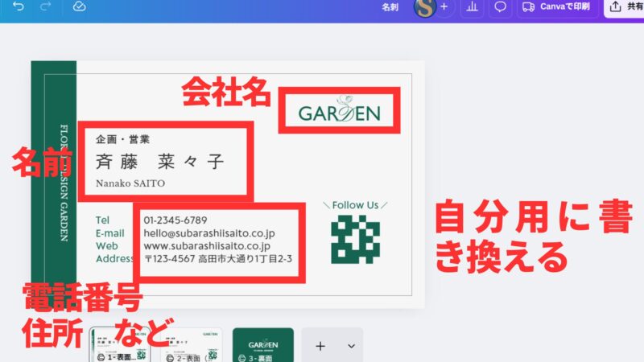The image size is (644, 362).
Task: Open the comments speech bubble icon
Action: point(500,7)
